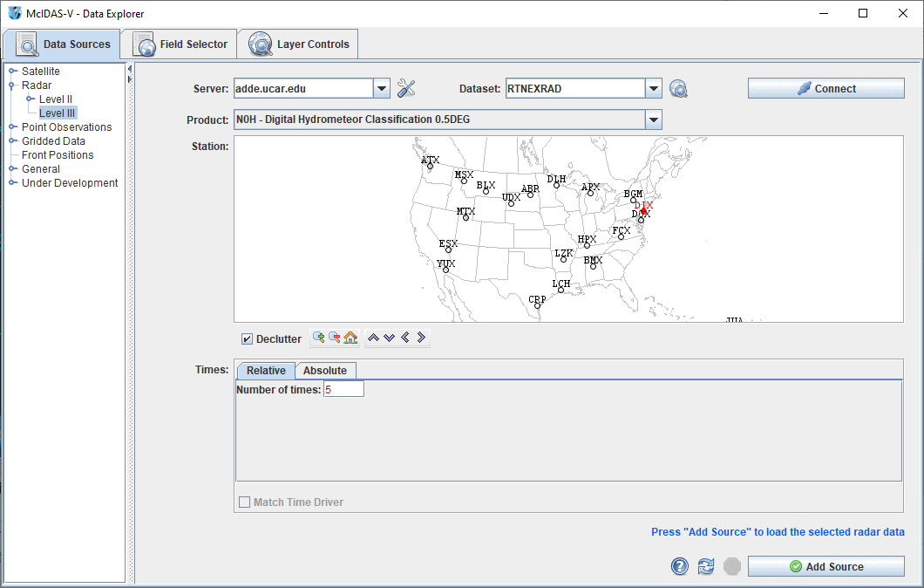
Task: Pan the station map up
Action: (x=373, y=338)
